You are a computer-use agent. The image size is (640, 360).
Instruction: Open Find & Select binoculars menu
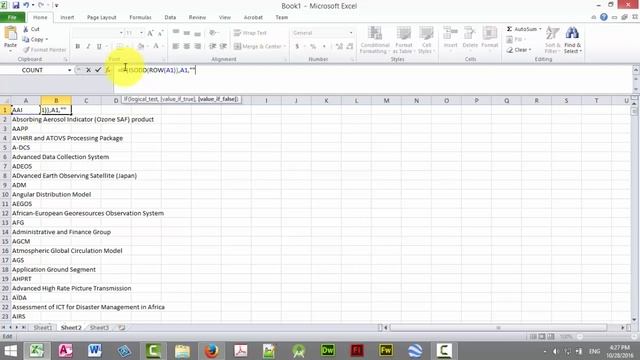[x=572, y=40]
